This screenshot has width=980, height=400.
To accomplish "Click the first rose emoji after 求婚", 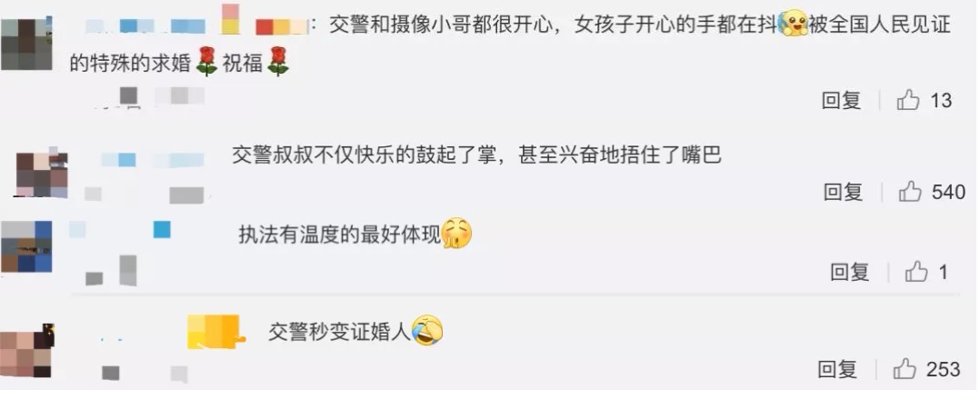I will click(206, 62).
